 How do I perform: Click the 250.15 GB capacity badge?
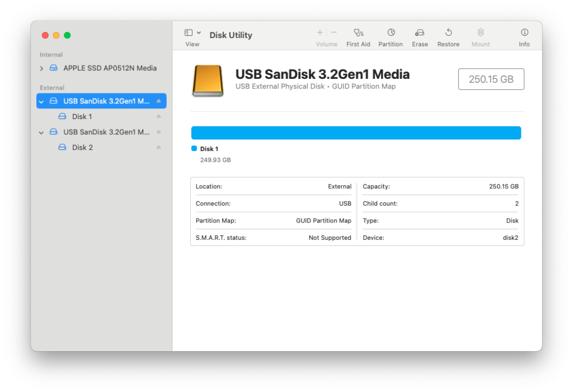click(x=491, y=79)
